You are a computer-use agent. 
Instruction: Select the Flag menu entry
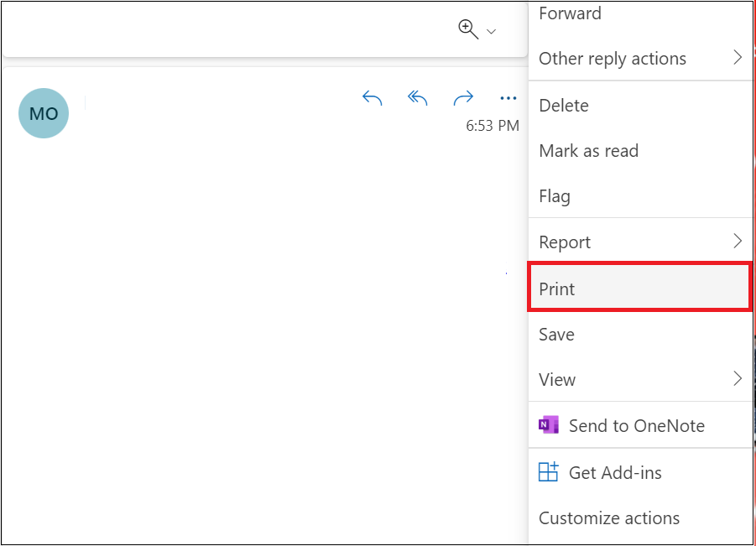pyautogui.click(x=640, y=196)
